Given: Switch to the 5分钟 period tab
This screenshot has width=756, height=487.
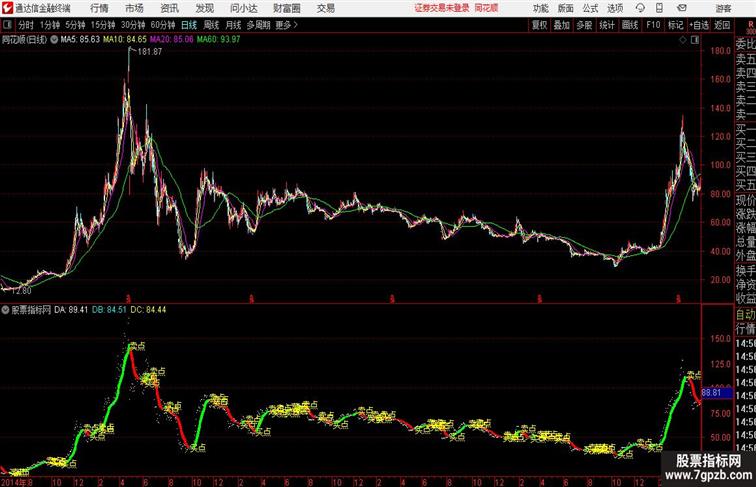Looking at the screenshot, I should click(x=75, y=25).
